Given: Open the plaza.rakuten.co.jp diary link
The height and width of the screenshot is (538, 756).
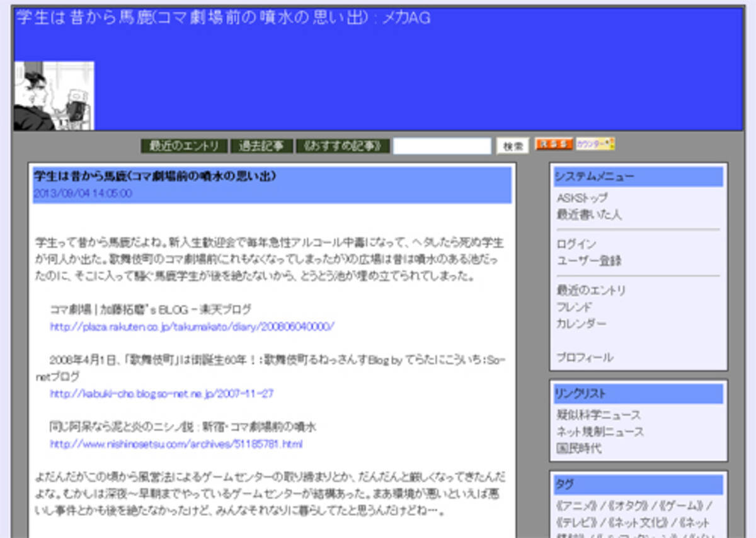Looking at the screenshot, I should coord(192,326).
